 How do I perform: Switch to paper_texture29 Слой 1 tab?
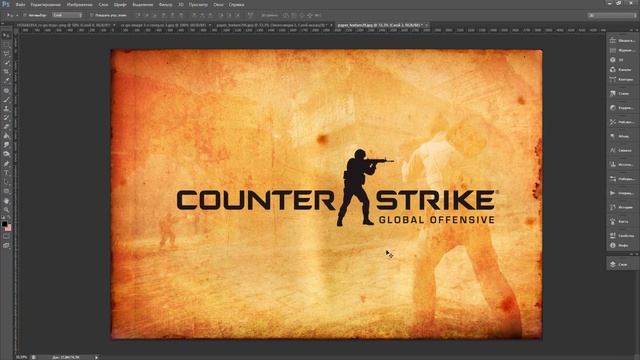(380, 25)
